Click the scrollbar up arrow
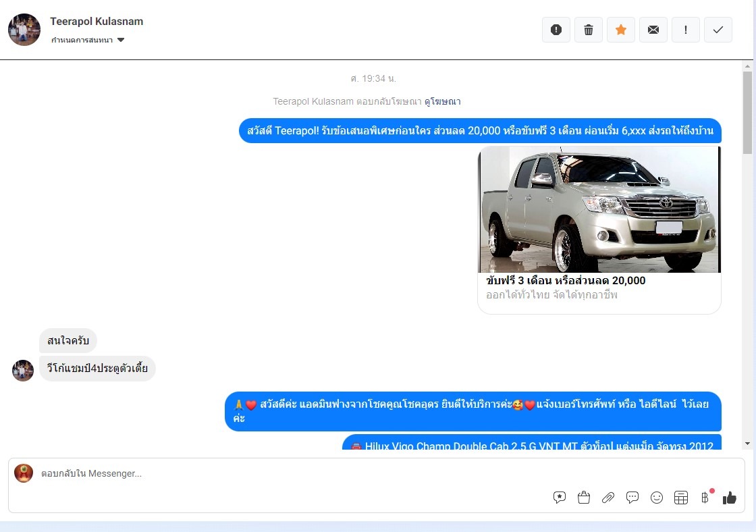This screenshot has width=756, height=532. pos(747,66)
